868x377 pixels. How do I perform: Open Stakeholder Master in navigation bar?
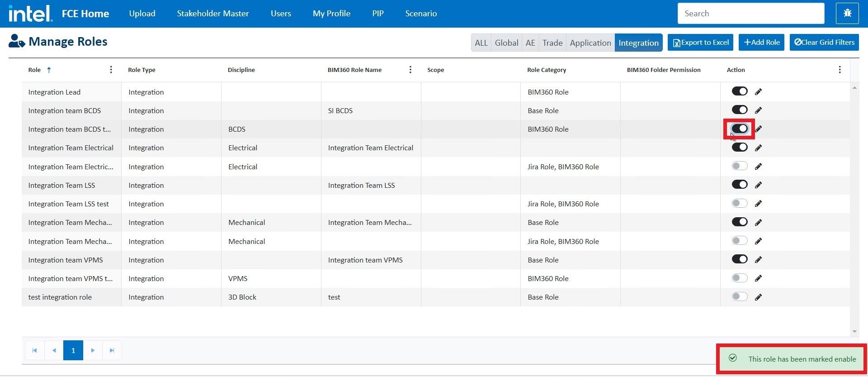(x=212, y=14)
